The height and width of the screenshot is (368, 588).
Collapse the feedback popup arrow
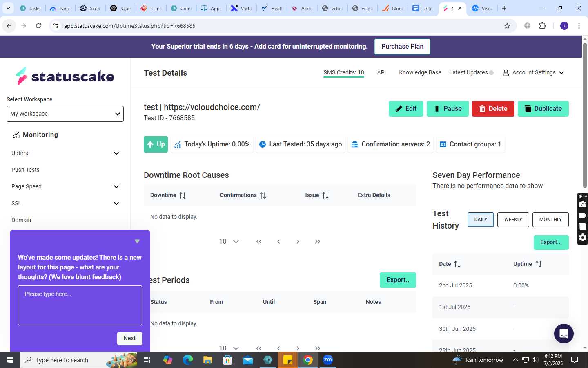(137, 241)
